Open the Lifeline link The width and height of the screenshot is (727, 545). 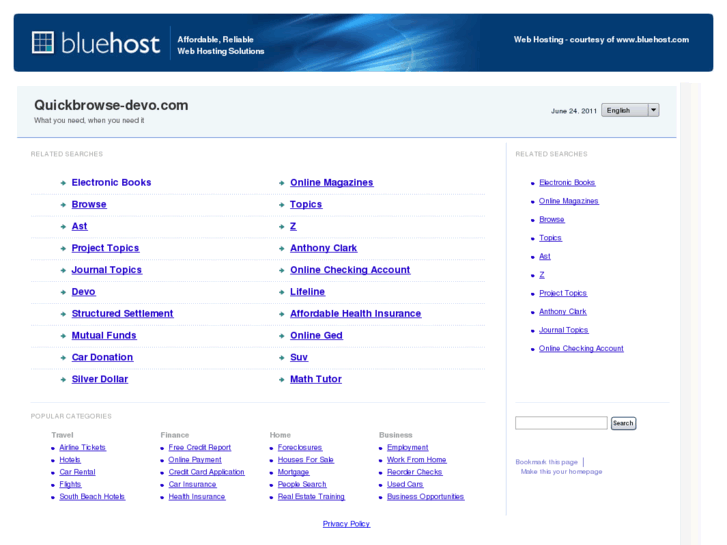pyautogui.click(x=307, y=292)
